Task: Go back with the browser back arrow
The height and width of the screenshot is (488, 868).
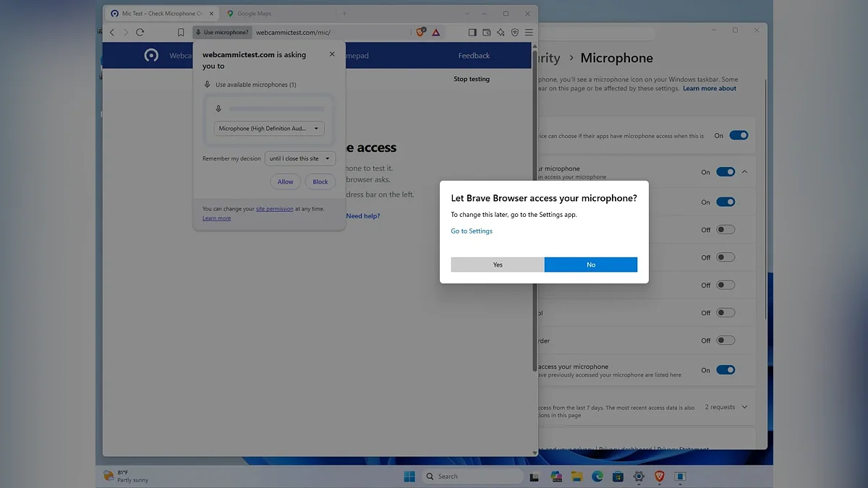Action: coord(112,33)
